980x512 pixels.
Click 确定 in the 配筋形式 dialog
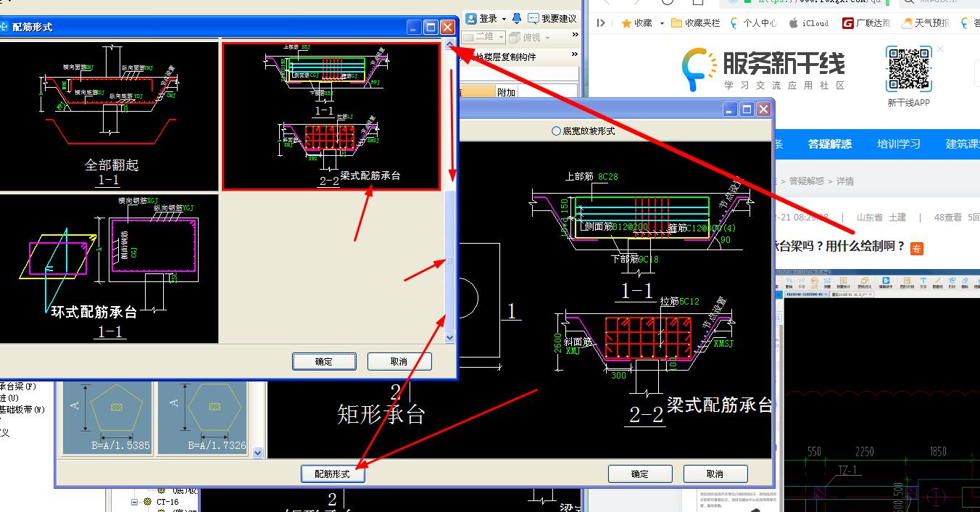[x=324, y=361]
